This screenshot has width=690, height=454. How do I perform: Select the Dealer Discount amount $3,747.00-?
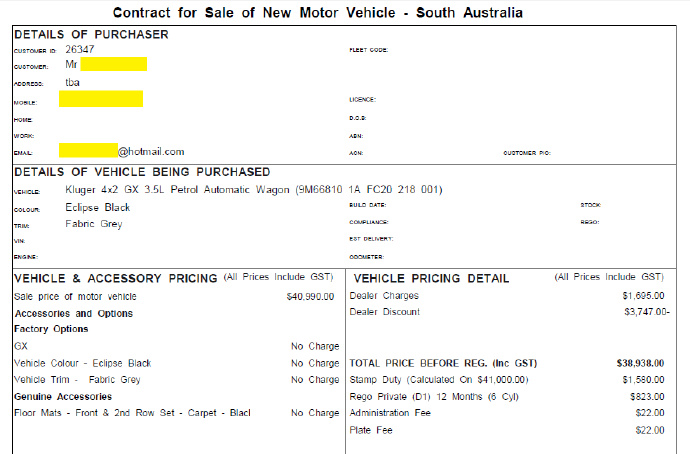pos(644,313)
